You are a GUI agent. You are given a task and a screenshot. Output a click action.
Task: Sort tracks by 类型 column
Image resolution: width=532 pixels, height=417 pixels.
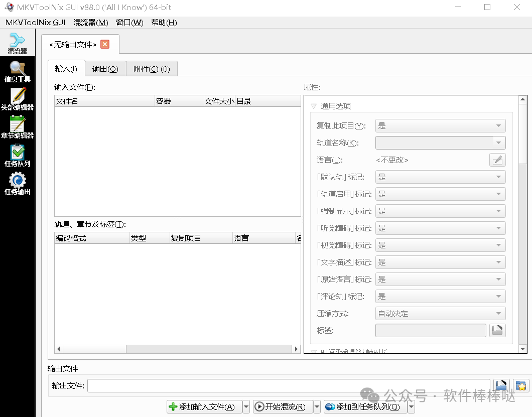[150, 238]
